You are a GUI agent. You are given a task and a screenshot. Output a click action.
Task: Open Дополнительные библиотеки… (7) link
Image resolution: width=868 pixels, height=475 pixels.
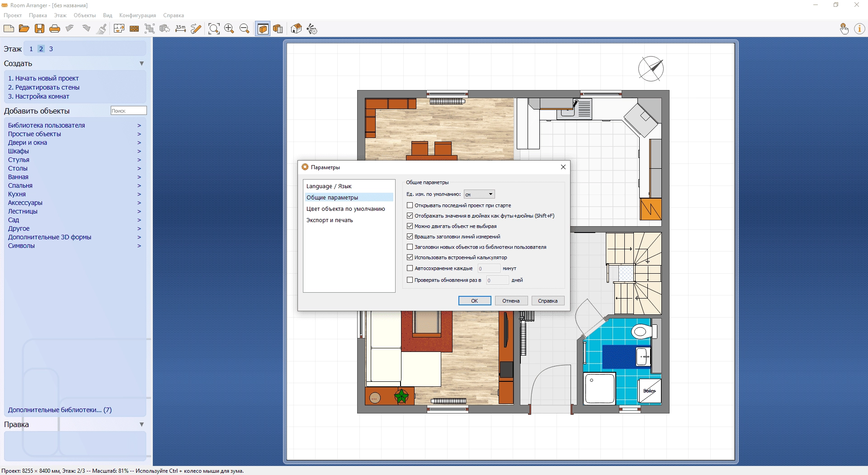coord(60,410)
